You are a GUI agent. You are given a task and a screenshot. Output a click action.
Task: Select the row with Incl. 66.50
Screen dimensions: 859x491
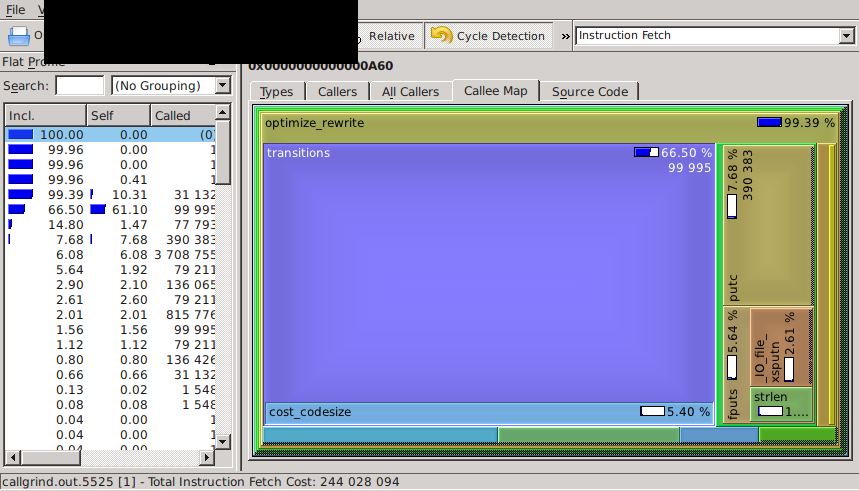(x=110, y=209)
